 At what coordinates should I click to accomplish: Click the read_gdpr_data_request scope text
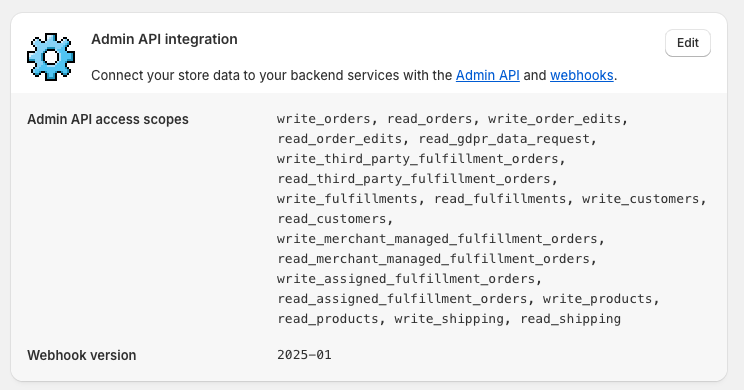point(503,139)
